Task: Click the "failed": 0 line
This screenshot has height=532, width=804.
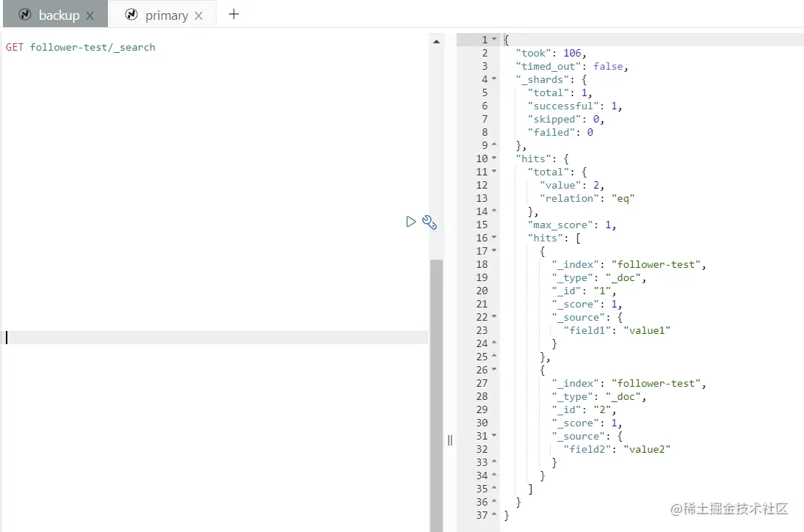Action: tap(560, 132)
